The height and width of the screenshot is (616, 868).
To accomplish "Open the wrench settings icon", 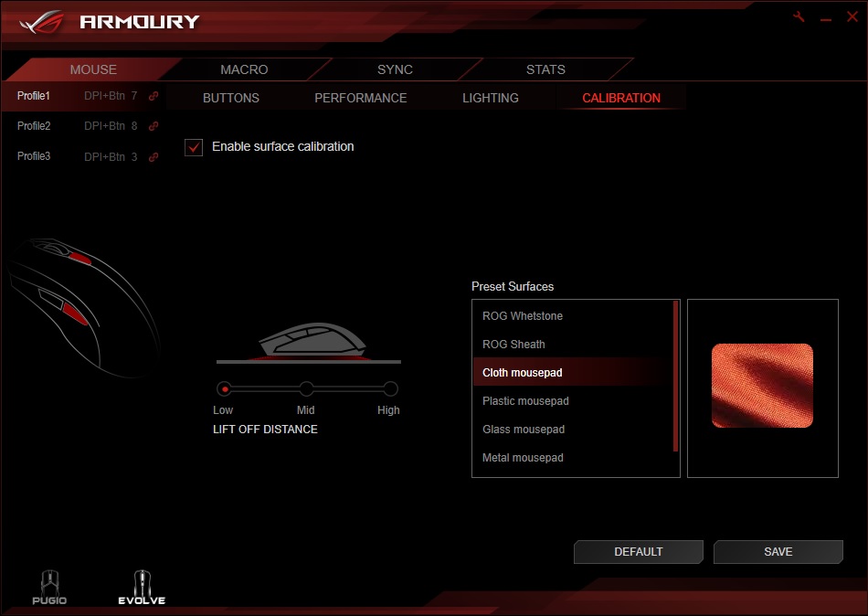I will pyautogui.click(x=799, y=16).
